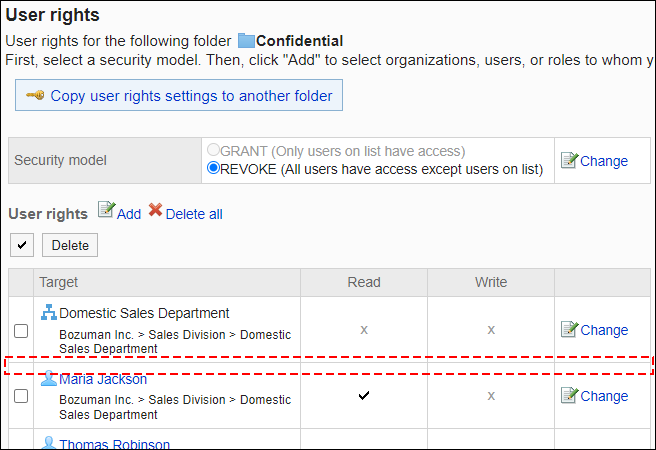Click the Add pencil icon
Image resolution: width=656 pixels, height=450 pixels.
pyautogui.click(x=107, y=210)
